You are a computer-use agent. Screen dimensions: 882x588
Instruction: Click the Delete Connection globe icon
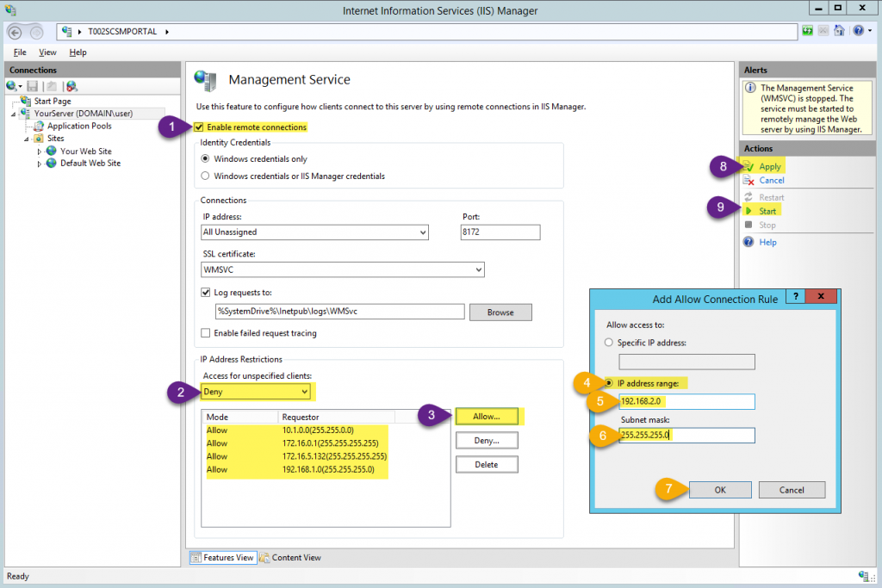(71, 86)
